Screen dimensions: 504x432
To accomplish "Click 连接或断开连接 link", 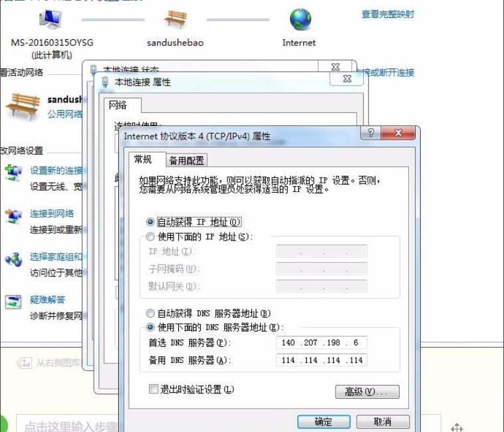I will click(386, 72).
